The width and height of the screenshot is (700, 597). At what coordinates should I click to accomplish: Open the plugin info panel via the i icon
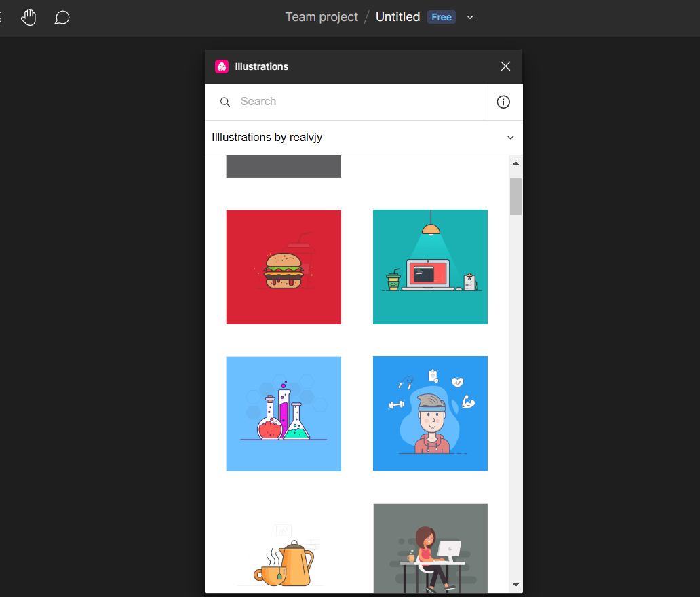point(503,102)
